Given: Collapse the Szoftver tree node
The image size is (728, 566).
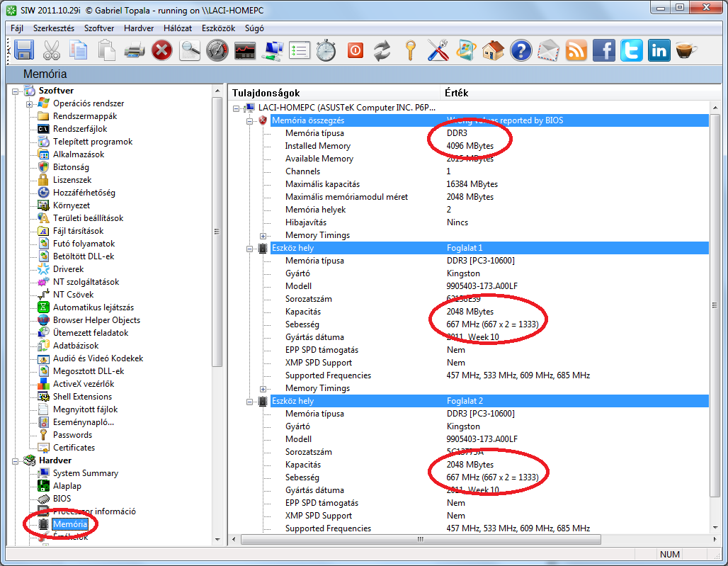Looking at the screenshot, I should [16, 91].
